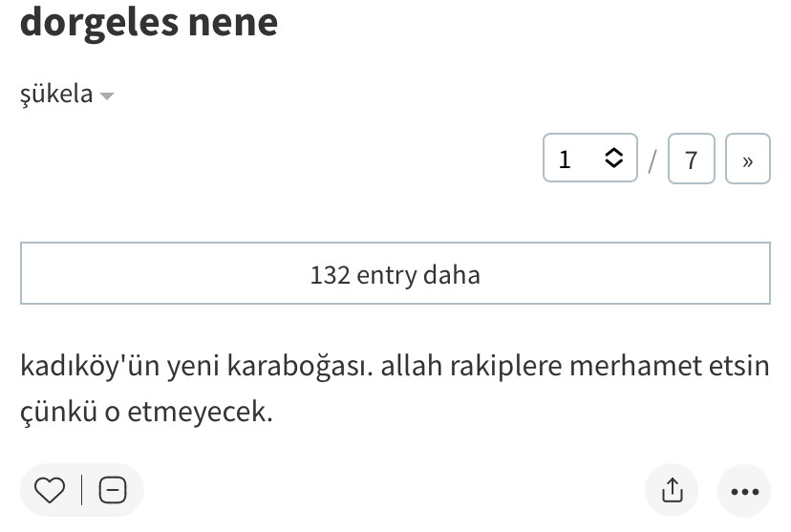Share the entry using the share icon
This screenshot has height=532, width=791.
point(673,491)
